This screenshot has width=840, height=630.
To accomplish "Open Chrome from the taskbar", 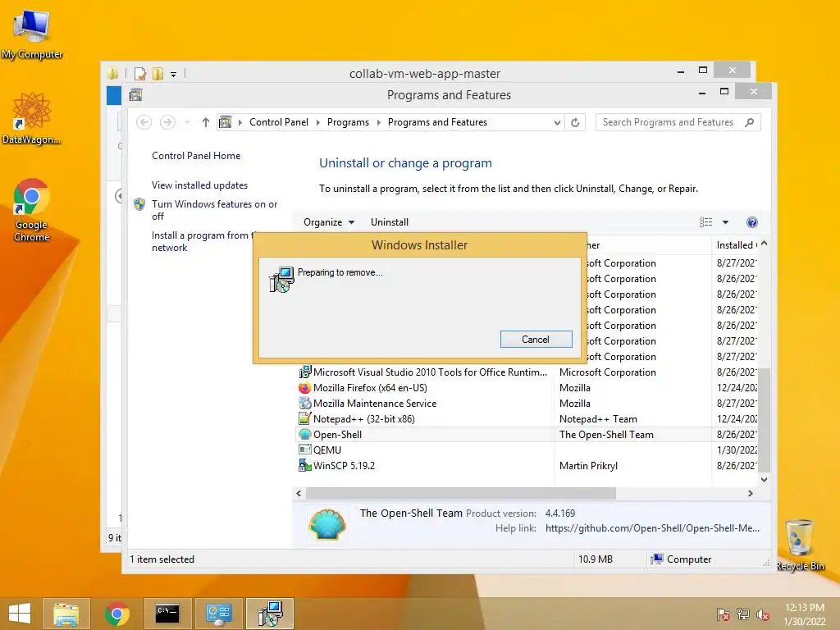I will tap(116, 614).
